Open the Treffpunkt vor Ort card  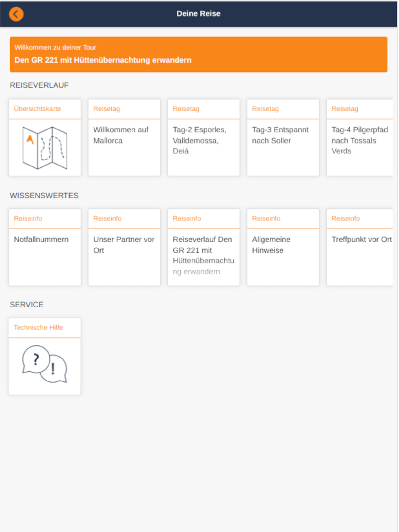point(360,248)
